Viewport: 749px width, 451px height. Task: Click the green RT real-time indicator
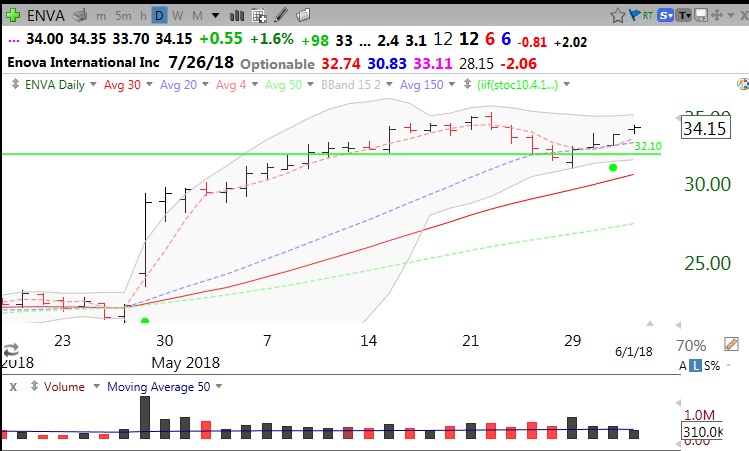[648, 16]
